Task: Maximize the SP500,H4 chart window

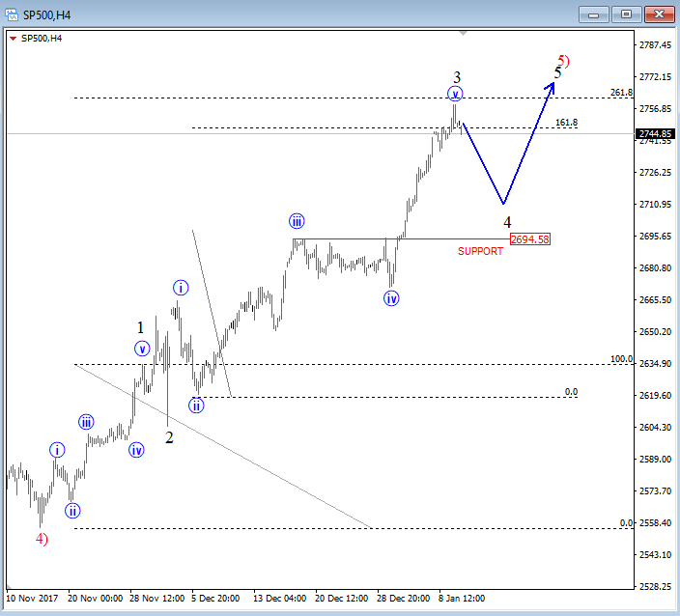Action: pyautogui.click(x=627, y=14)
